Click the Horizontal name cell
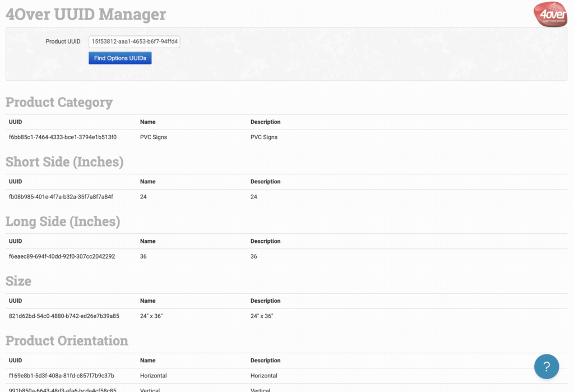The height and width of the screenshot is (392, 574). coord(154,376)
